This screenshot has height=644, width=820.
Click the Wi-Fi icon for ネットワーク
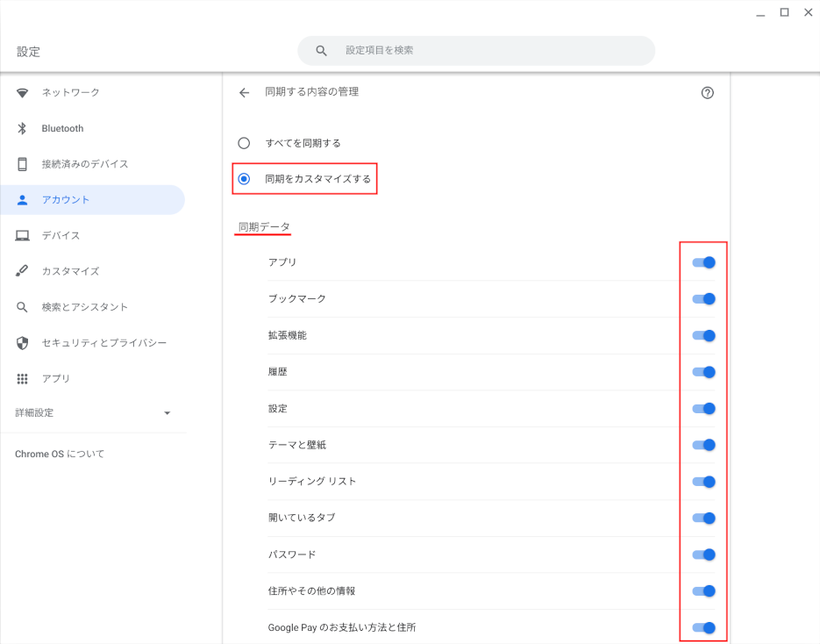[x=23, y=93]
